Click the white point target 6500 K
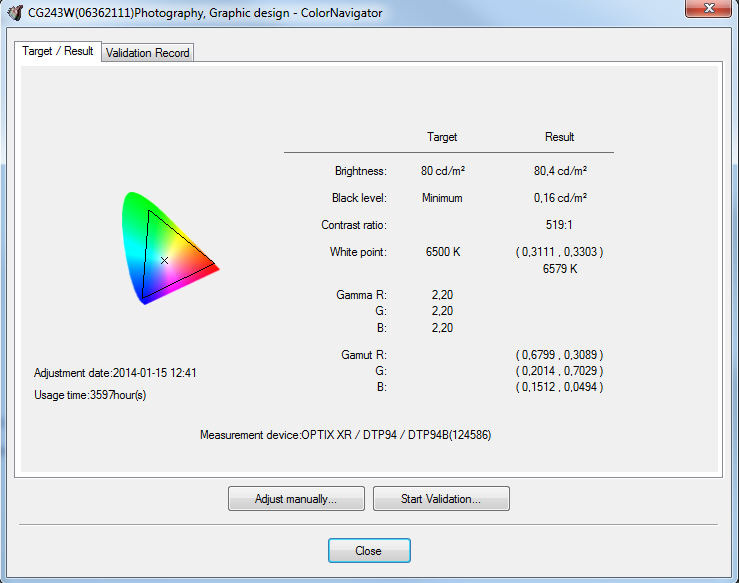The width and height of the screenshot is (739, 583). [442, 252]
